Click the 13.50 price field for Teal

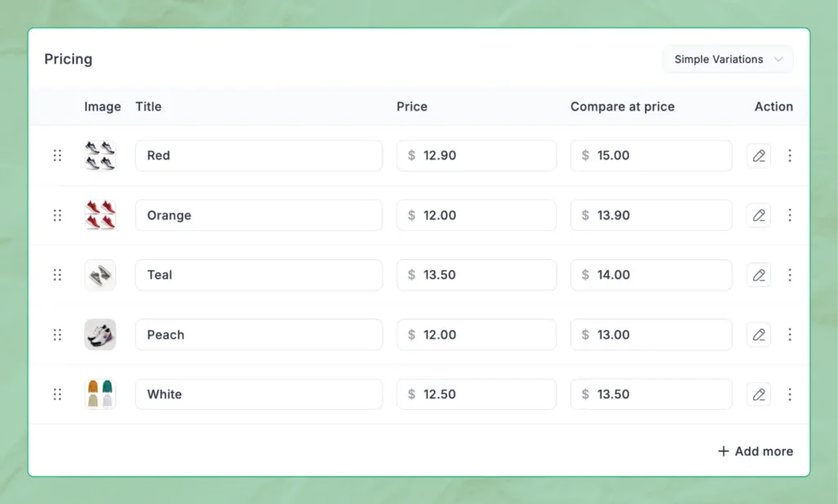476,275
